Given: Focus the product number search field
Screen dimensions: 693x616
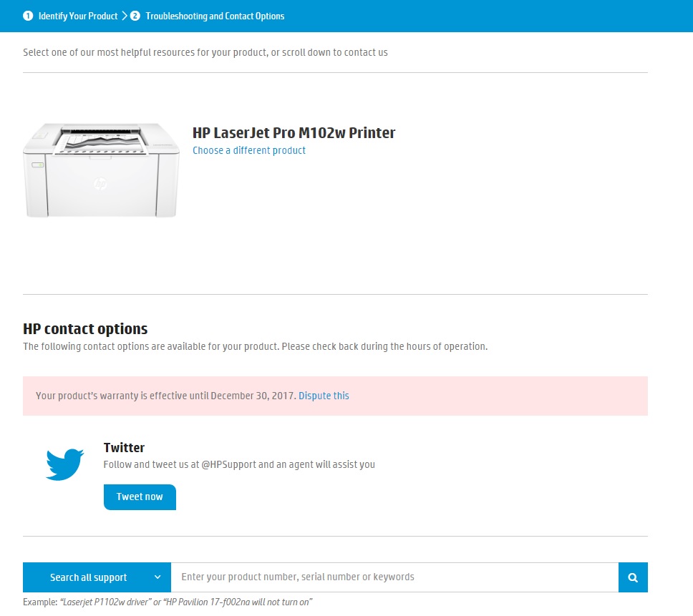Looking at the screenshot, I should [394, 577].
